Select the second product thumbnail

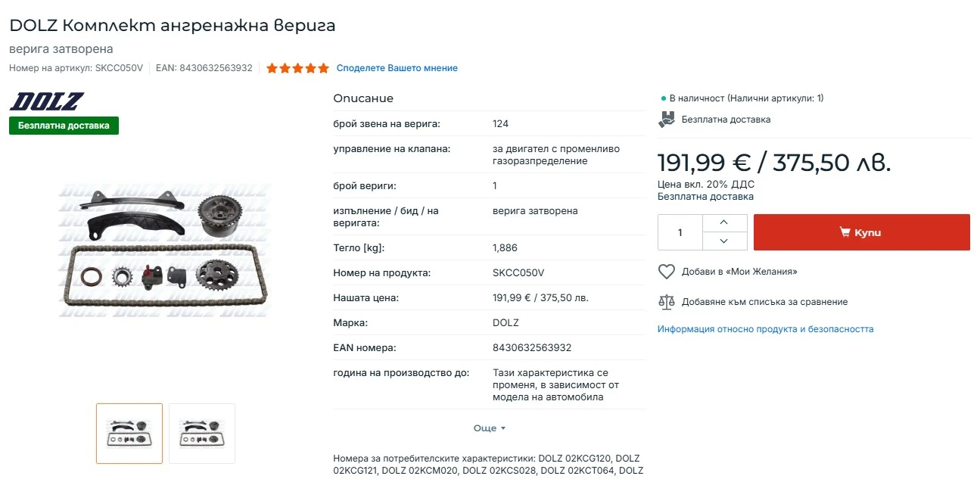201,434
